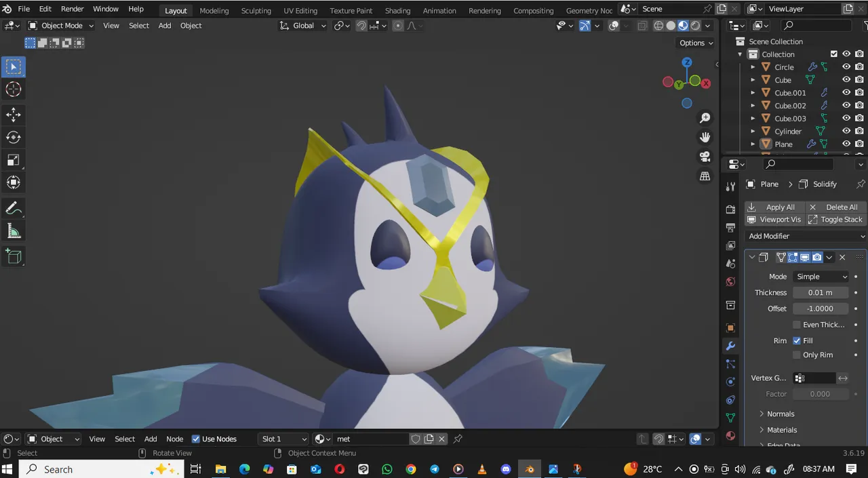The width and height of the screenshot is (868, 478).
Task: Open the Output properties tab
Action: 730,227
